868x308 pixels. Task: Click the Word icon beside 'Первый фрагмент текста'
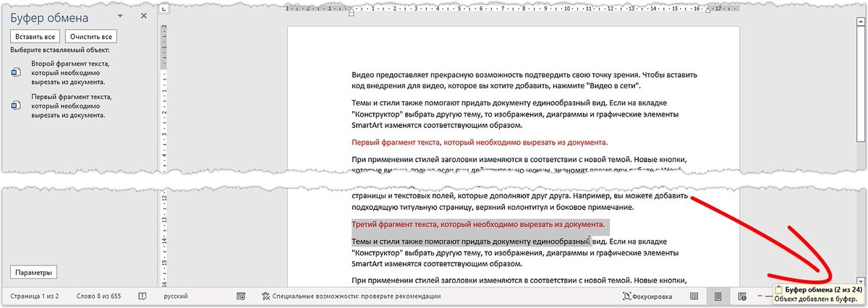tap(16, 106)
